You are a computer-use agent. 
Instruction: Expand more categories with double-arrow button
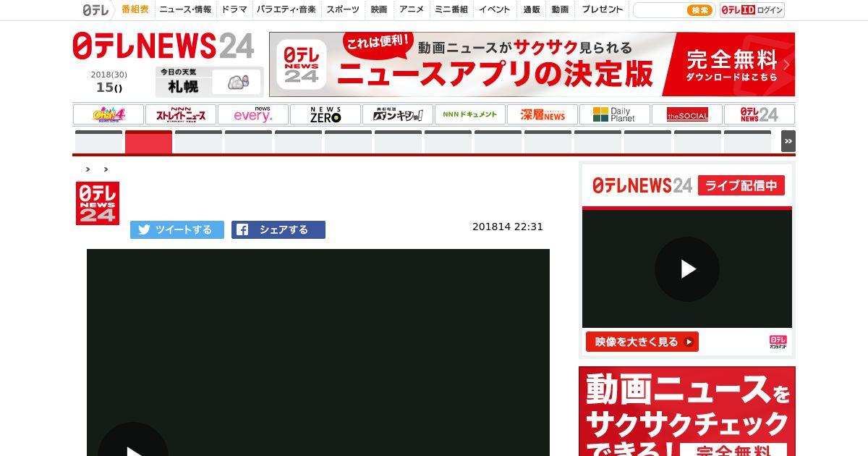point(788,141)
